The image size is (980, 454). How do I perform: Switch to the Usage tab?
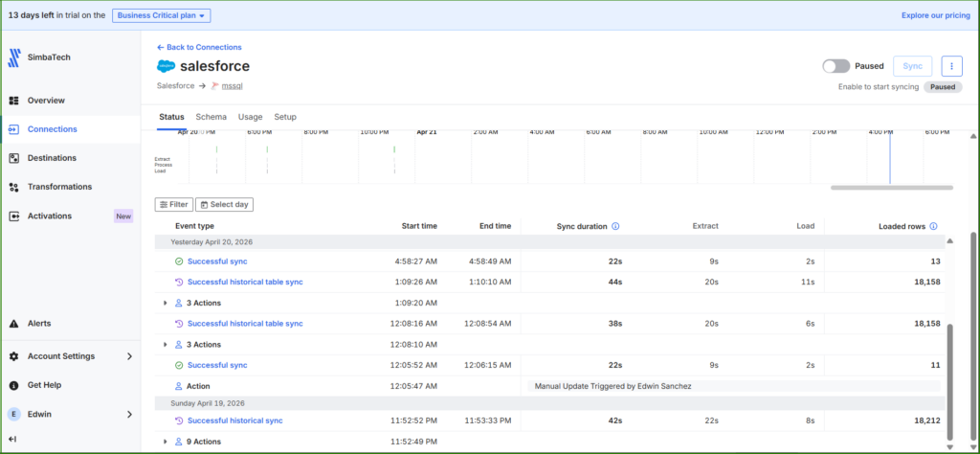250,117
